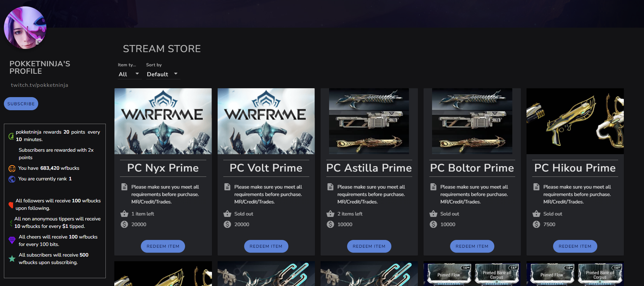Click the dollar coin icon on Astilla Prime card

coord(330,224)
